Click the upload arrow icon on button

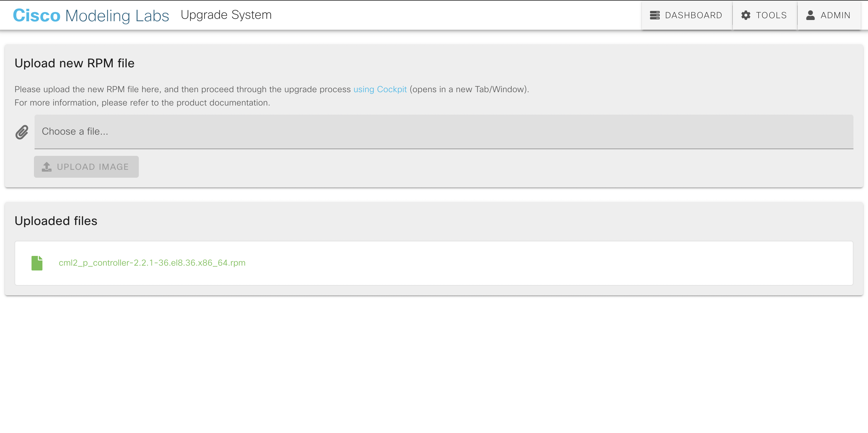click(x=46, y=166)
